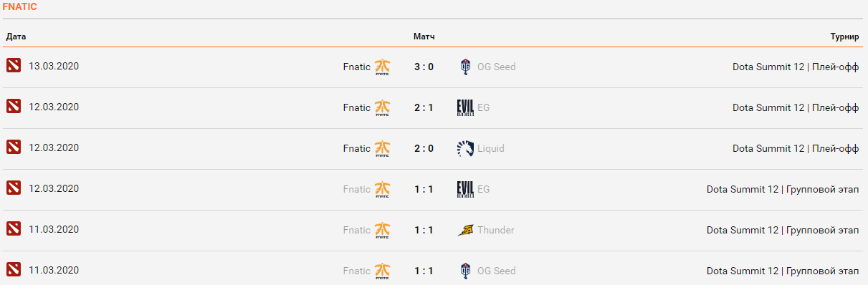Select the Thunder team name
Screen dimensions: 868x285
tap(496, 230)
